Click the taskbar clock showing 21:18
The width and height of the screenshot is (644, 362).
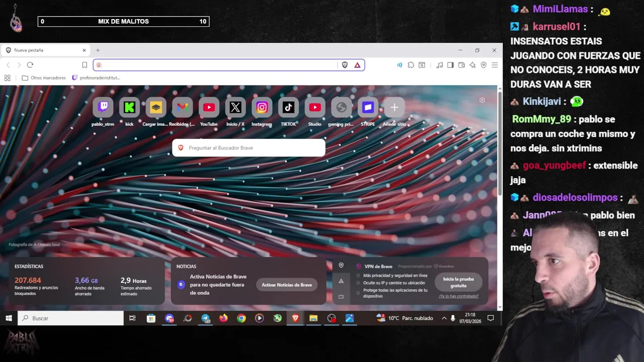(470, 318)
